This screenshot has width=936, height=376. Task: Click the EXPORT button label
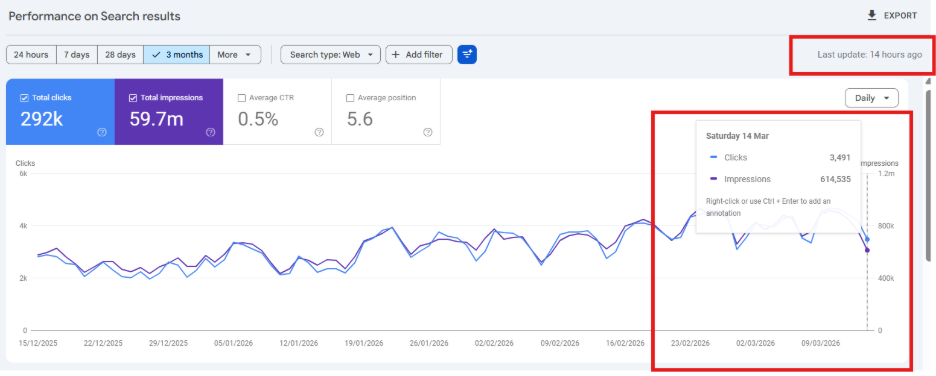(900, 16)
